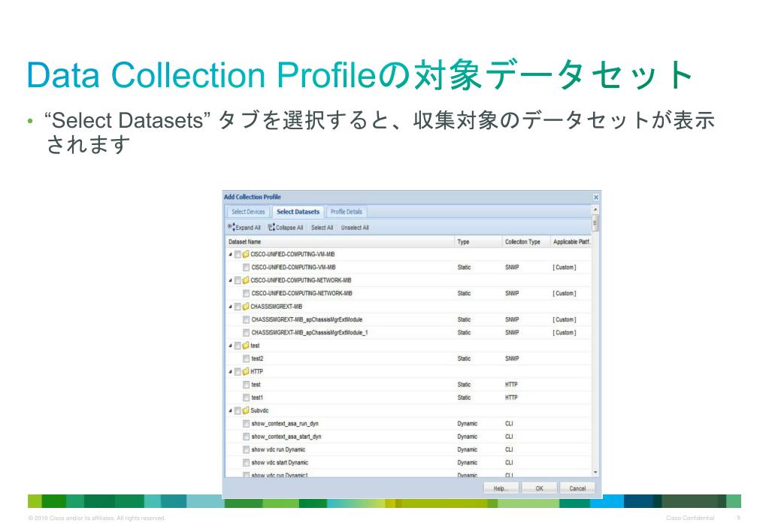Click the CISCO-UNIFIED-COMPUTING-NETWORK-MIB folder icon
Image resolution: width=769 pixels, height=532 pixels.
click(246, 280)
